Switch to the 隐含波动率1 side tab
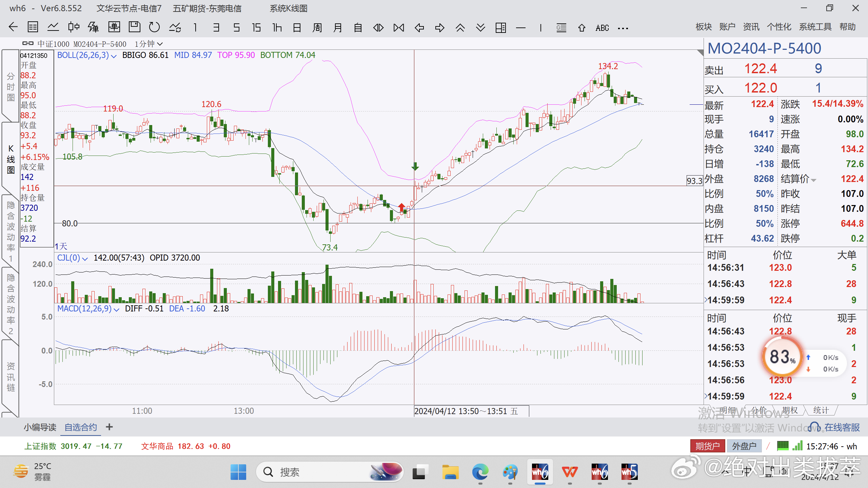This screenshot has width=868, height=488. point(11,231)
